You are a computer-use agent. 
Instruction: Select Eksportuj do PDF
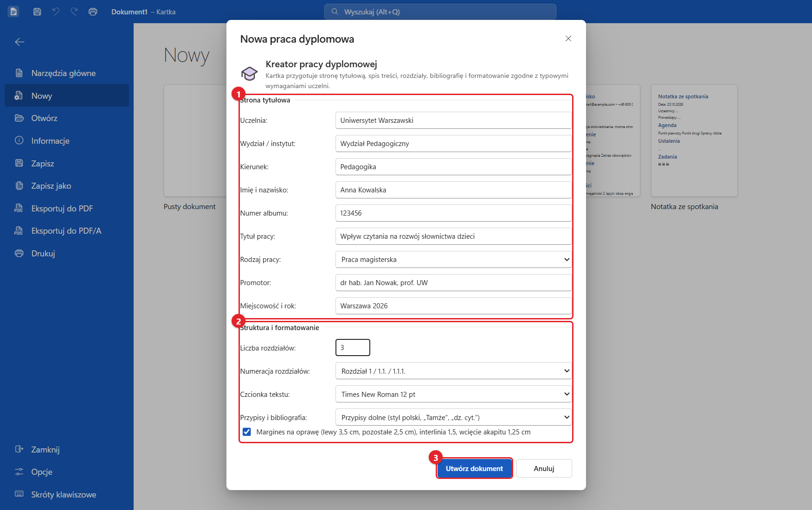pyautogui.click(x=67, y=209)
